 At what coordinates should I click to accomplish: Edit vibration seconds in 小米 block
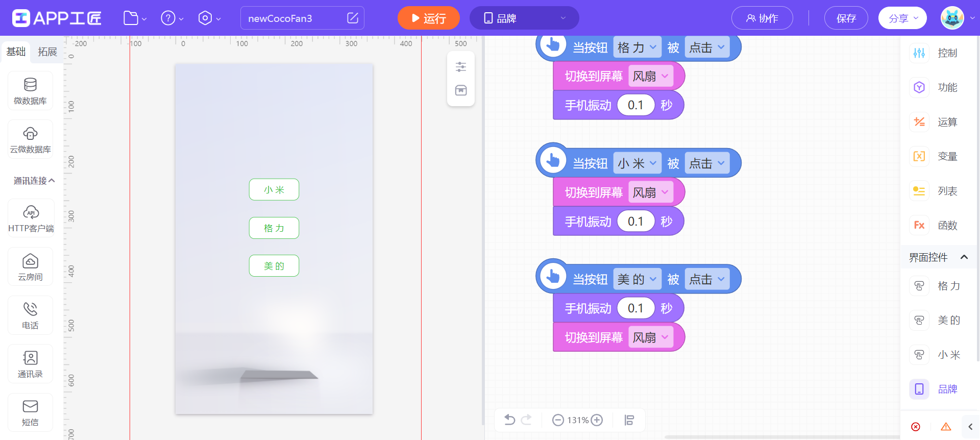(x=635, y=222)
